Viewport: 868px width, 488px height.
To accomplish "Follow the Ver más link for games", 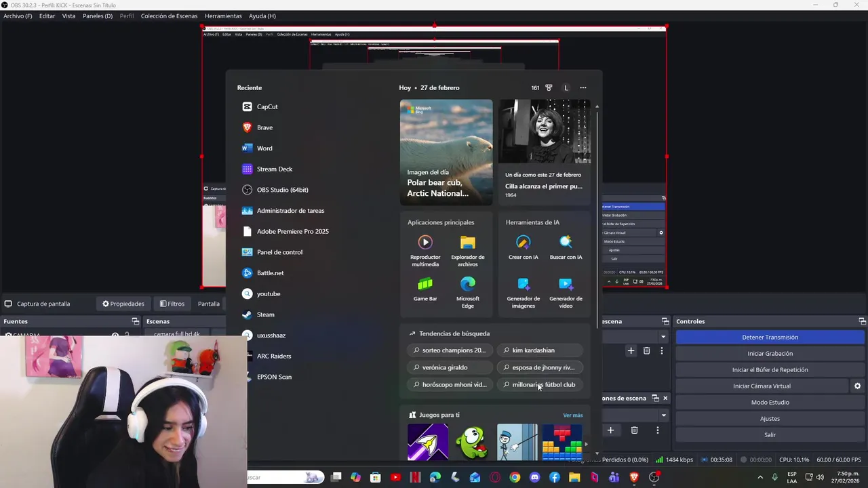I will [x=572, y=415].
